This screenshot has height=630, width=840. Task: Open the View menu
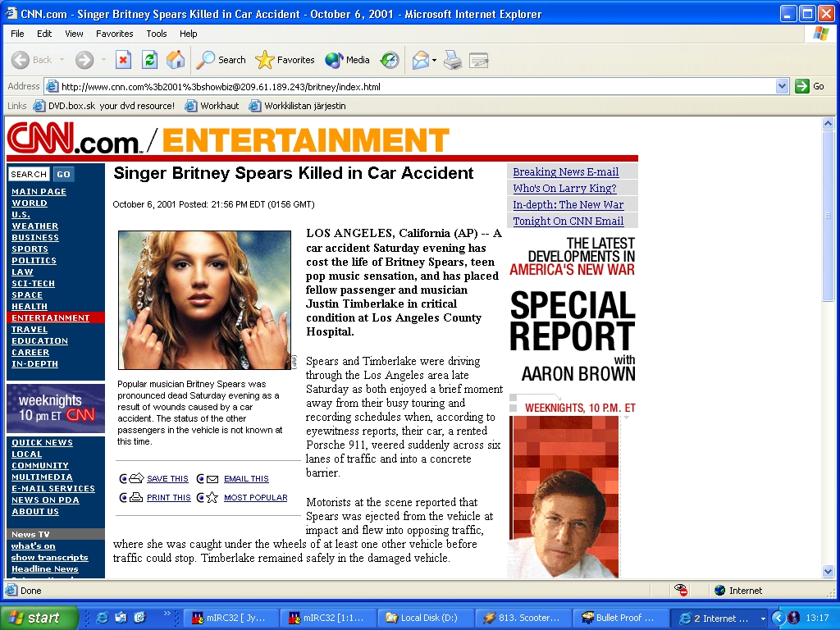click(74, 33)
